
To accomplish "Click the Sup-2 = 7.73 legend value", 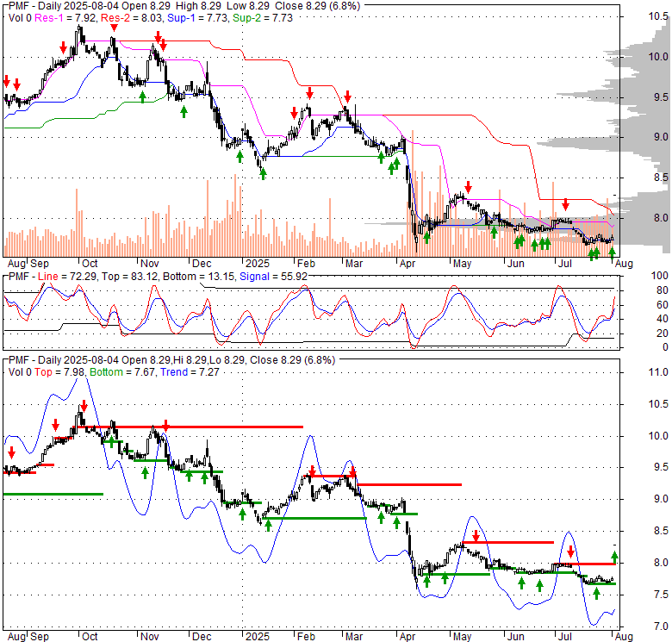I will pyautogui.click(x=263, y=18).
